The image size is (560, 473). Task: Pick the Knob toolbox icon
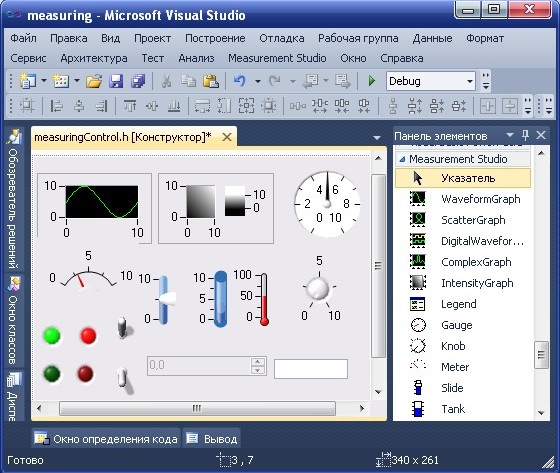pos(418,346)
